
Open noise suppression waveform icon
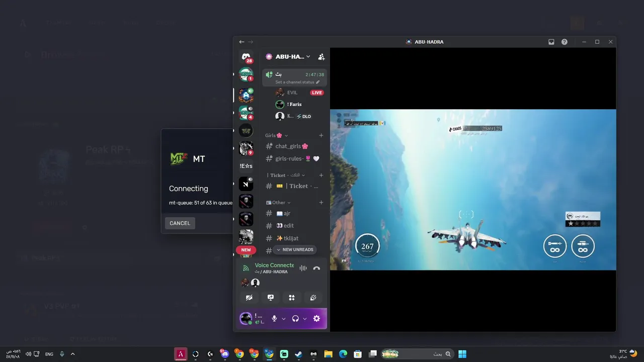(303, 268)
